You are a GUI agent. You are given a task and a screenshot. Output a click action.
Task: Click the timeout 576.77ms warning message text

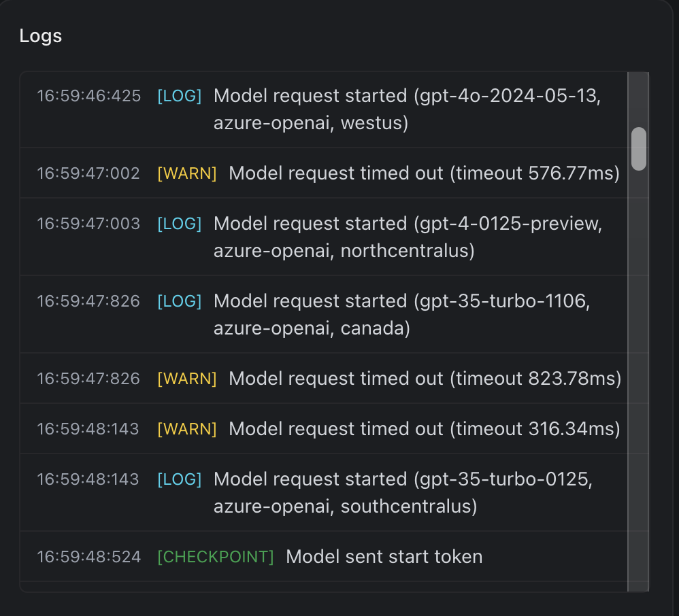pyautogui.click(x=425, y=173)
